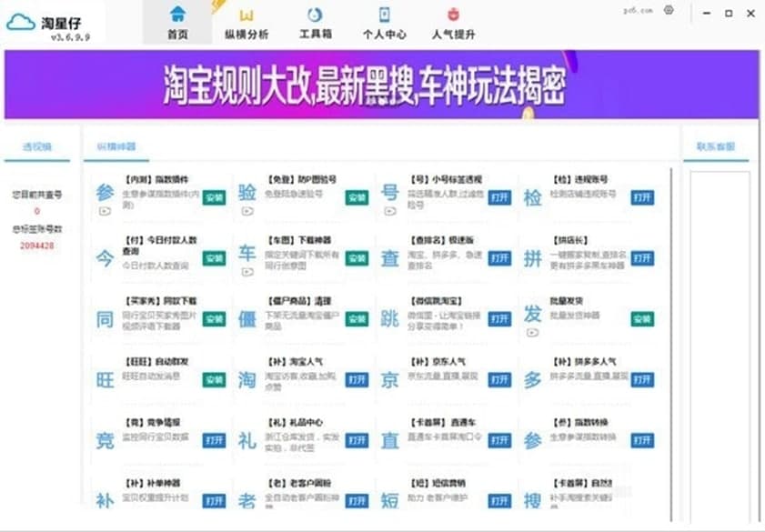Click the 淘 icon for 淘宝人气

click(x=247, y=380)
